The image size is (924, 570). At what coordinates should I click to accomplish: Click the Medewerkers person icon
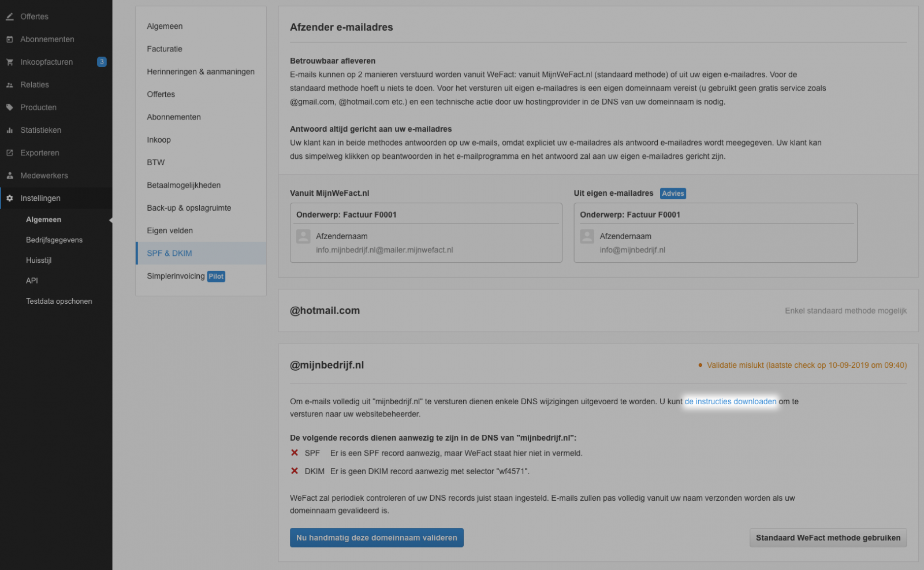[10, 176]
